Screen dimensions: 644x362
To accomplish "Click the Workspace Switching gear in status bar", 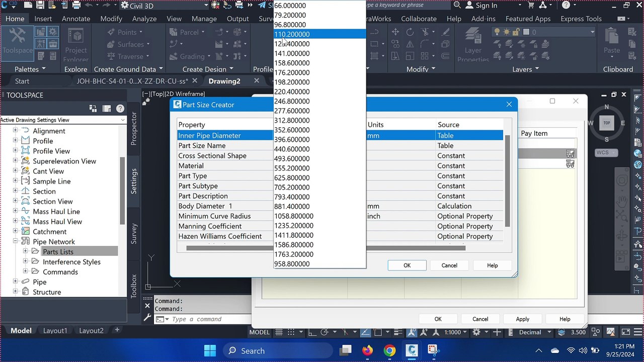I will coord(476,332).
